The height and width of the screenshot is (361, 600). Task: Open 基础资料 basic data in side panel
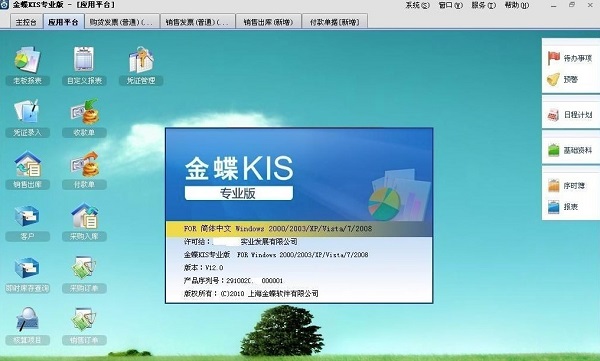point(570,150)
